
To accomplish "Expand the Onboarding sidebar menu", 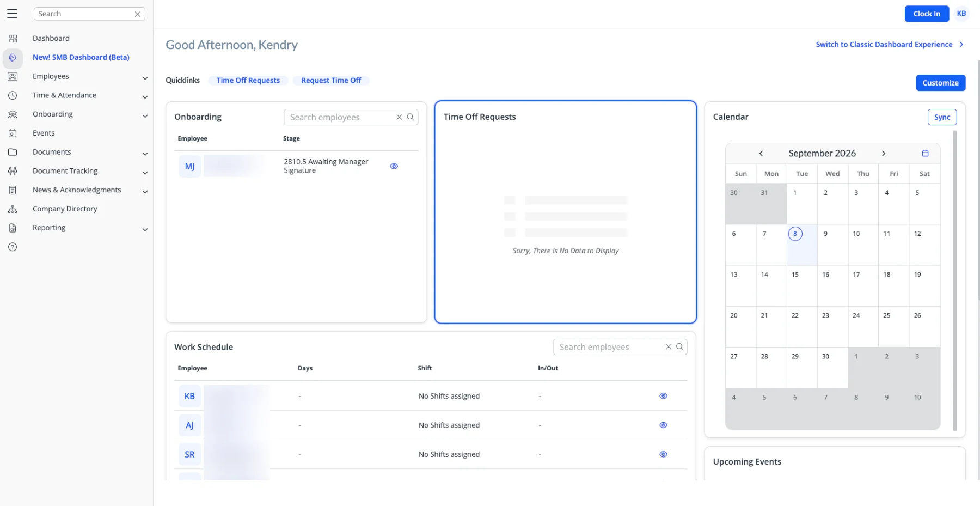I will pos(145,116).
